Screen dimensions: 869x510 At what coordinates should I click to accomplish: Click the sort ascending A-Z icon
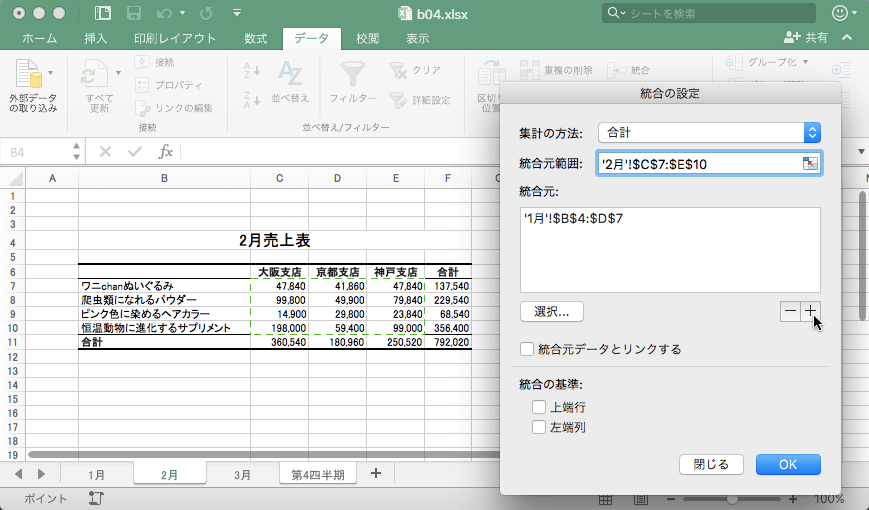(252, 70)
